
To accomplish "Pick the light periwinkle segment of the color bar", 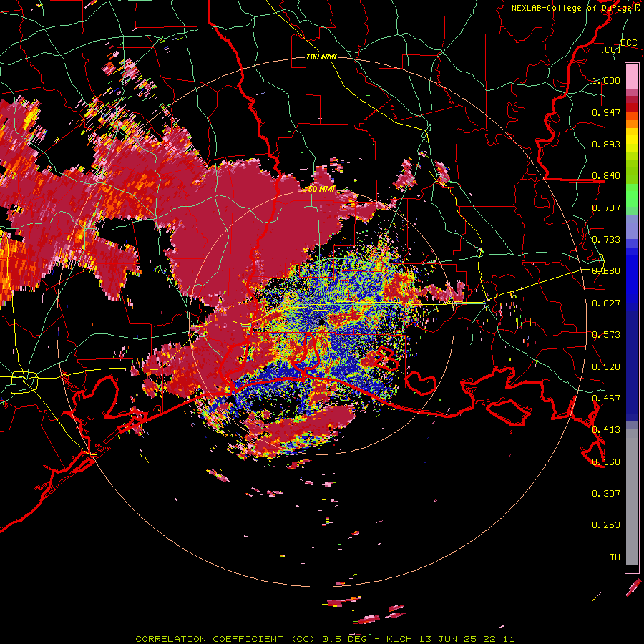I will (632, 227).
